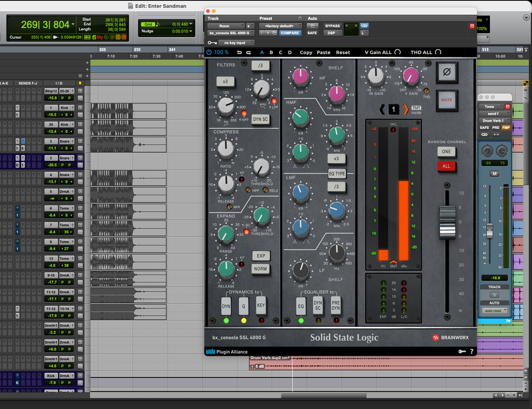Click the THD ALL knob icon
The image size is (532, 409).
tap(438, 52)
